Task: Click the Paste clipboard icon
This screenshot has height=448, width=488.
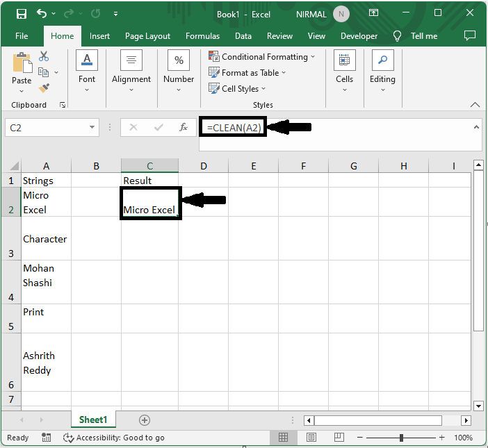Action: [x=22, y=63]
